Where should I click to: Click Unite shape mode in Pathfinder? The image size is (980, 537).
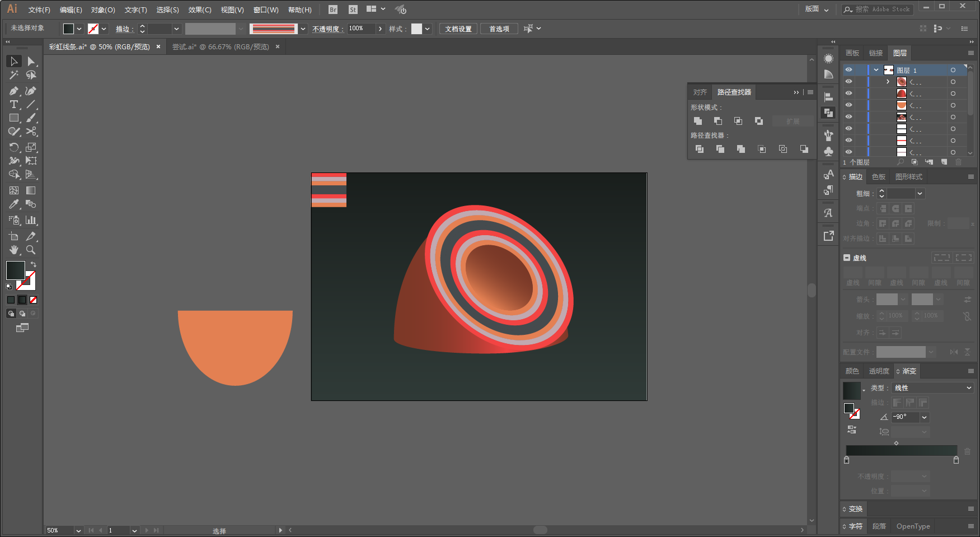[x=698, y=121]
